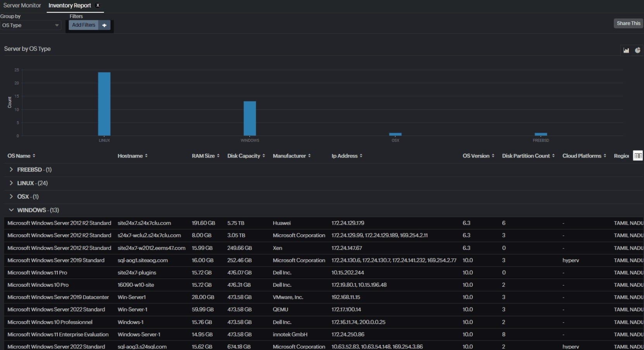
Task: Select hostname s24x7-wclu2.s24x7clu.com
Action: click(x=149, y=236)
